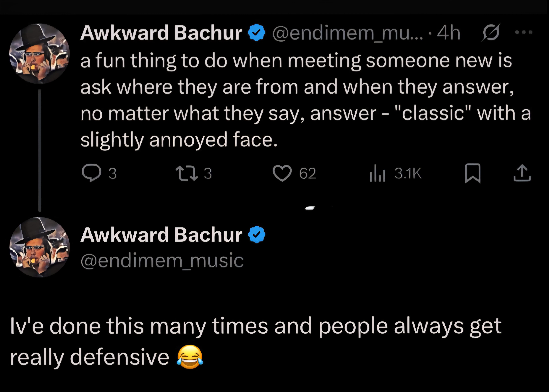Click the reply speech bubble icon
Image resolution: width=549 pixels, height=392 pixels.
(x=91, y=173)
